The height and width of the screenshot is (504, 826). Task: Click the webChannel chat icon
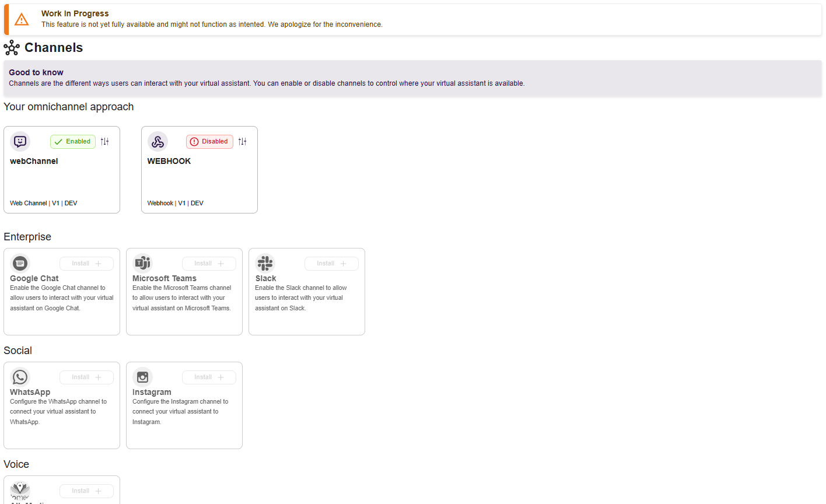point(20,141)
